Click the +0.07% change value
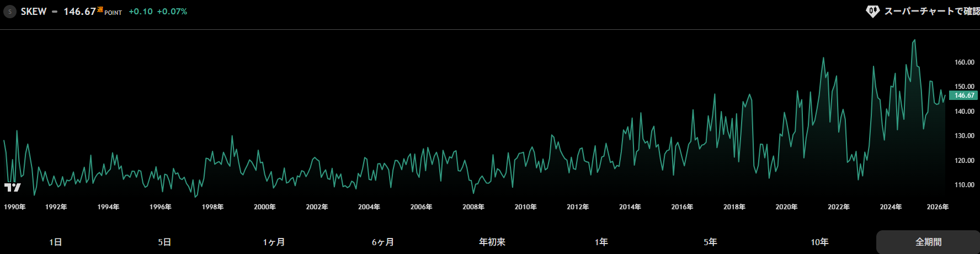Viewport: 980px width, 254px height. pos(172,12)
